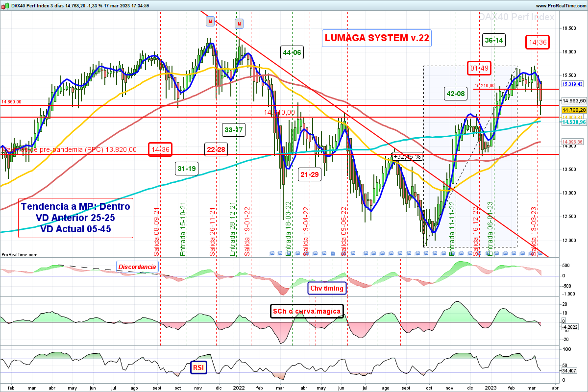Screen dimensions: 588x392
Task: Click the green 31-19 label
Action: tap(187, 169)
